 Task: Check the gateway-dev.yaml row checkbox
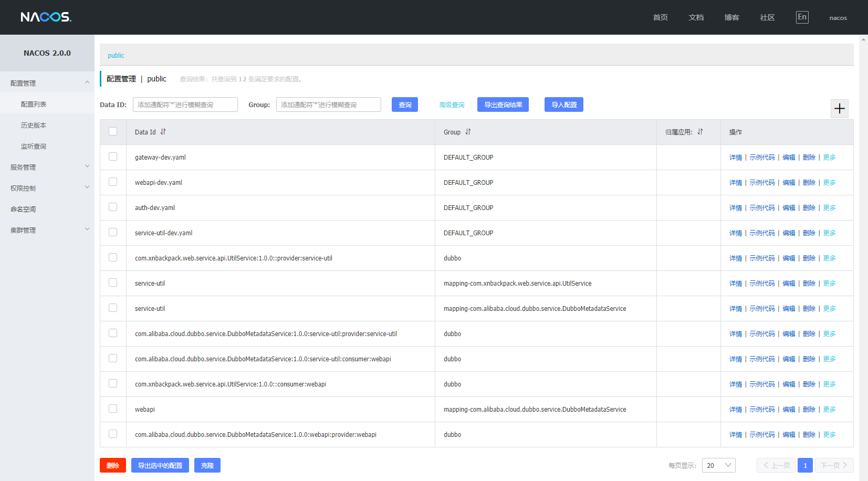tap(113, 156)
